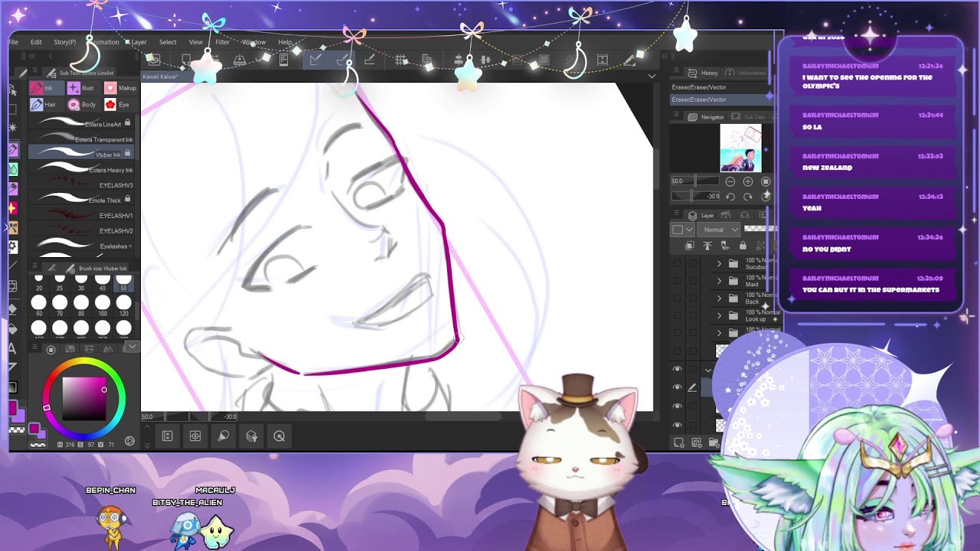The image size is (980, 551).
Task: Set brush size preset to 50
Action: point(123,283)
